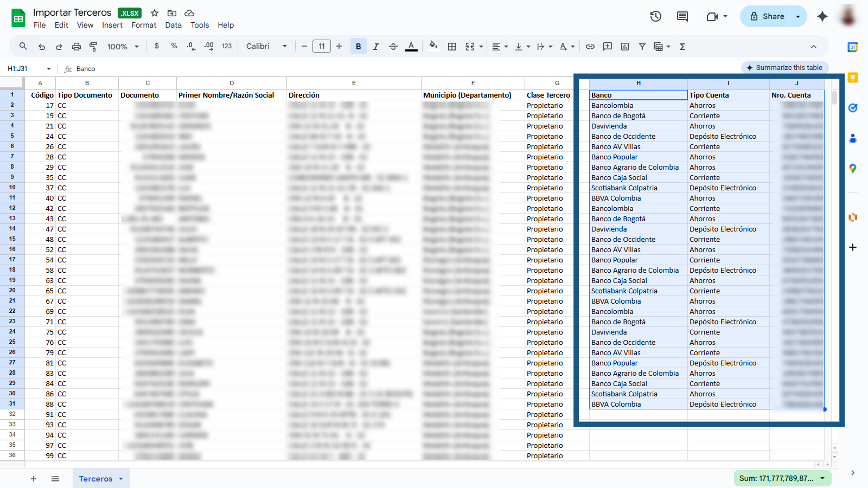Toggle bold formatting
This screenshot has height=488, width=868.
pos(358,47)
